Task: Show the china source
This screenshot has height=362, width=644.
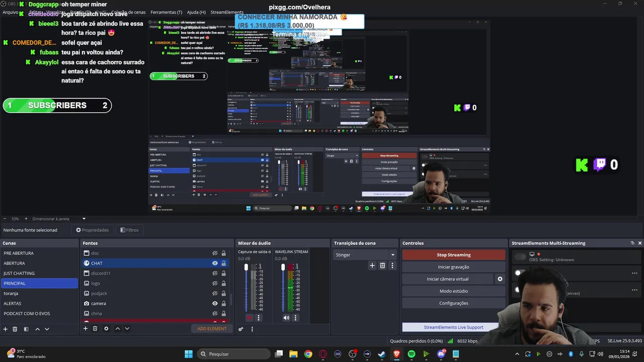Action: pyautogui.click(x=215, y=314)
